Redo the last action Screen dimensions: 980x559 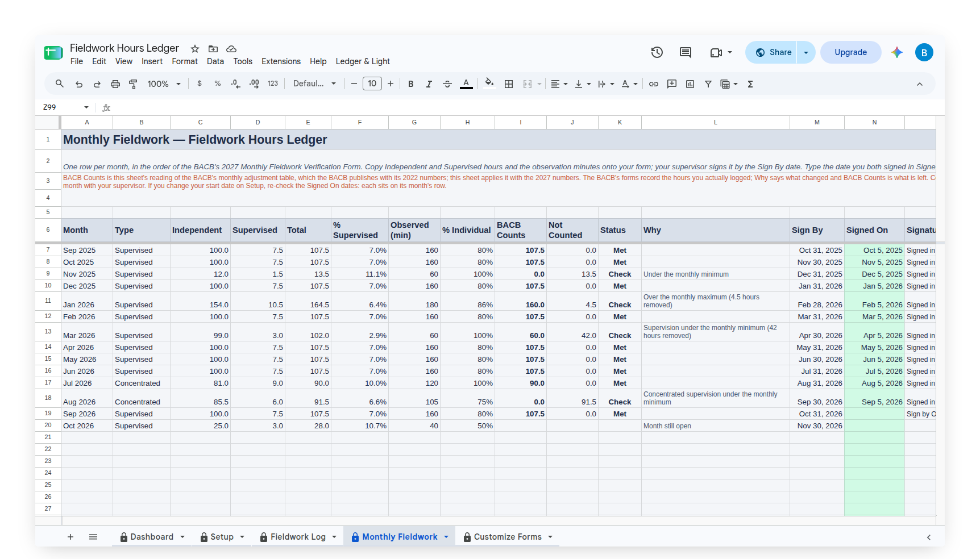tap(97, 84)
